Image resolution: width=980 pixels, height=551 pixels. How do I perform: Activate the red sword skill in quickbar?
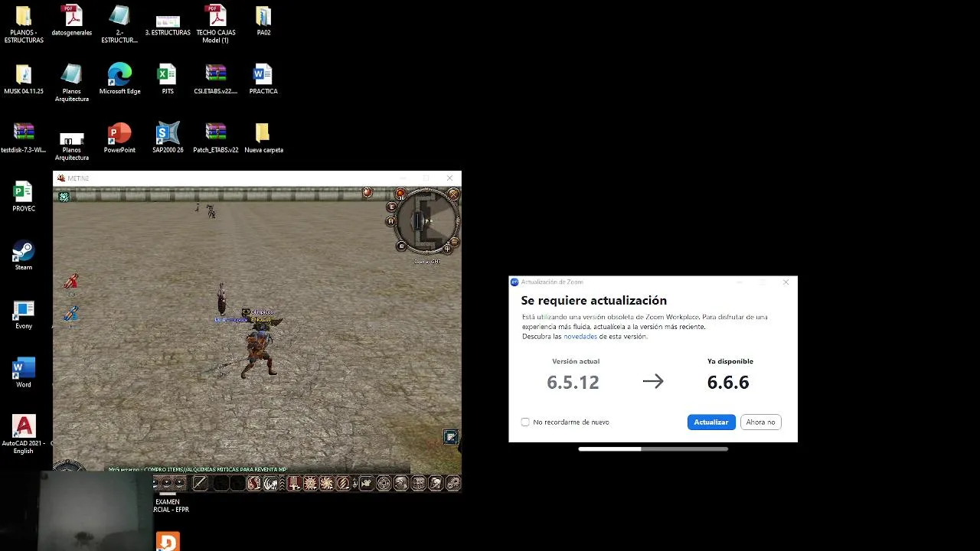tap(294, 483)
